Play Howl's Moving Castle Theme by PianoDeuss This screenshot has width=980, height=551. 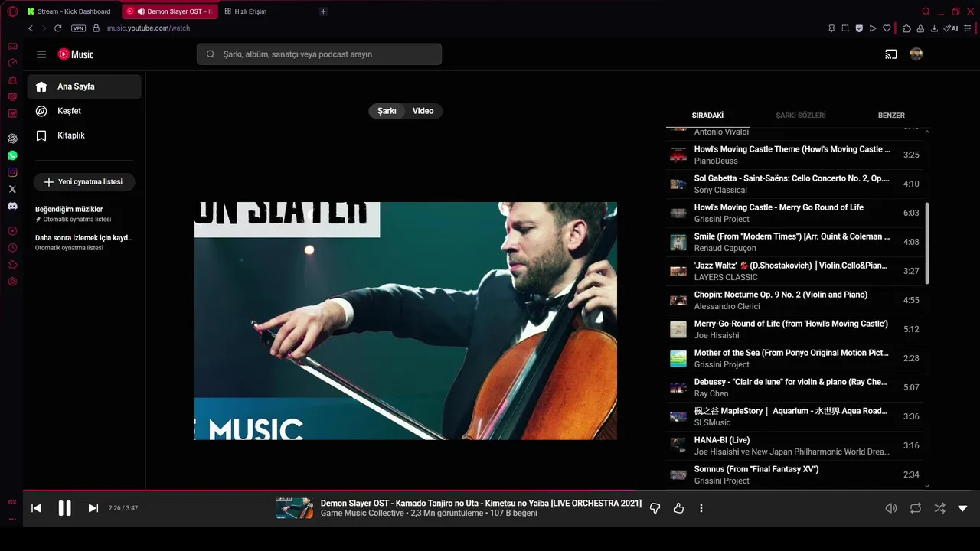tap(795, 155)
